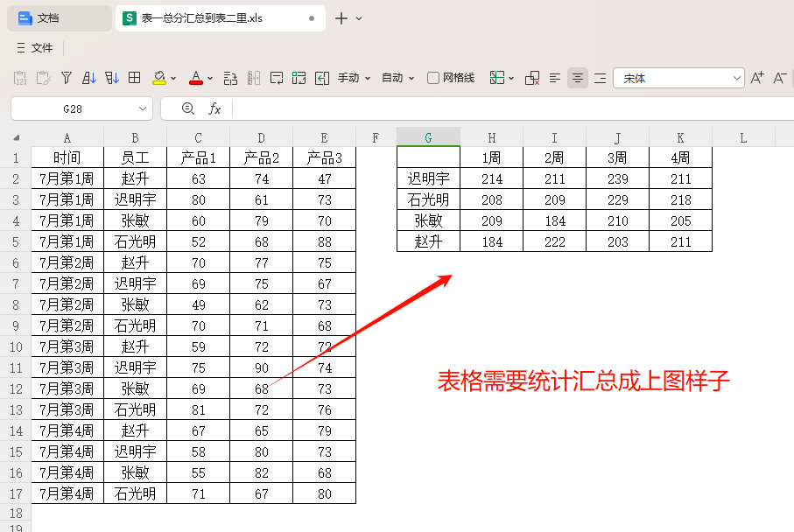Click cell B5 with 石光明

tap(135, 242)
